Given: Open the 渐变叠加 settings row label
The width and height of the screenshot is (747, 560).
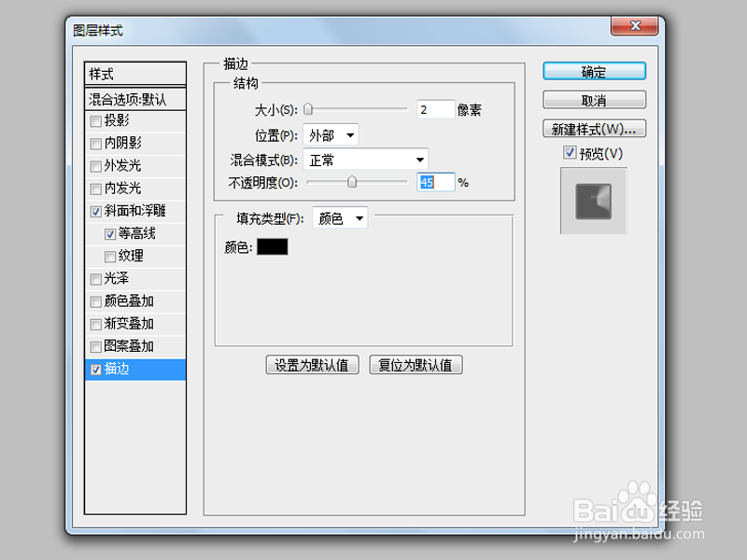Looking at the screenshot, I should pyautogui.click(x=129, y=324).
